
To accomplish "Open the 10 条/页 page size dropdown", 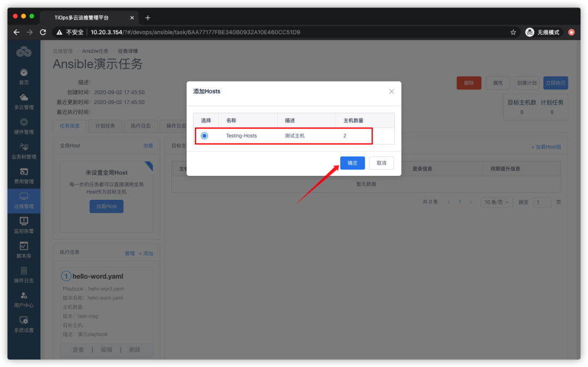I will pyautogui.click(x=496, y=201).
